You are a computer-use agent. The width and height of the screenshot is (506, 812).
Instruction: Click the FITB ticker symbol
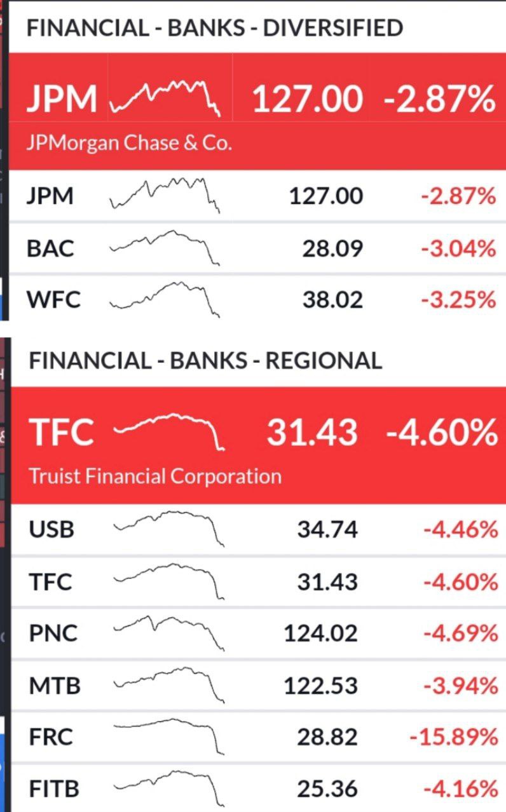click(x=55, y=789)
